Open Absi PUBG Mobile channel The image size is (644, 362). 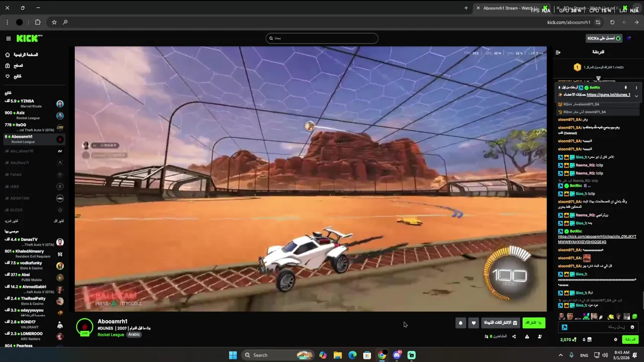pos(34,277)
